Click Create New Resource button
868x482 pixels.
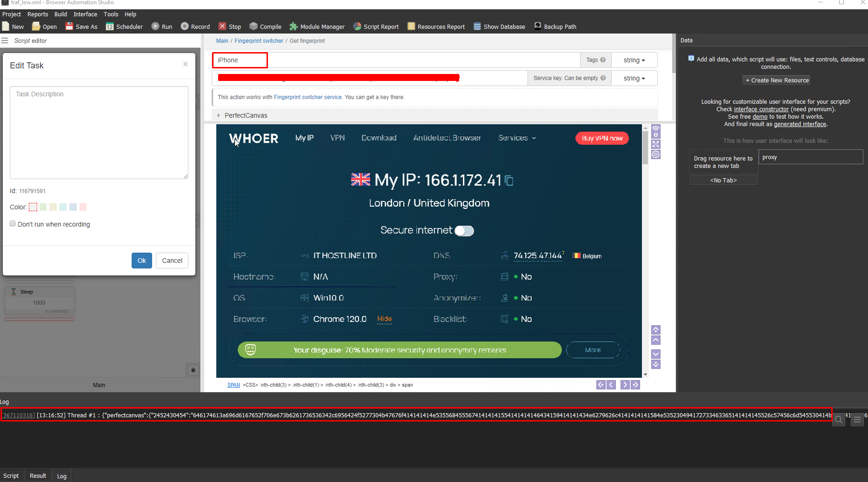pyautogui.click(x=776, y=80)
